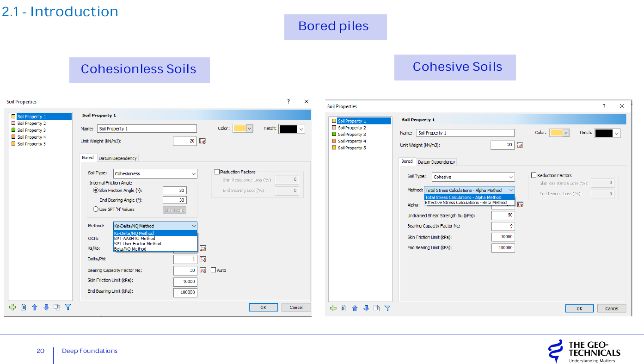The image size is (644, 364).
Task: Open the Soil Type dropdown showing Cohesionless
Action: tap(155, 174)
